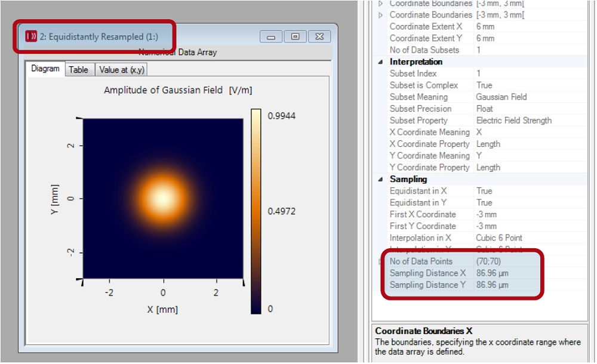This screenshot has width=597, height=364.
Task: Collapse the Sampling section
Action: 380,179
